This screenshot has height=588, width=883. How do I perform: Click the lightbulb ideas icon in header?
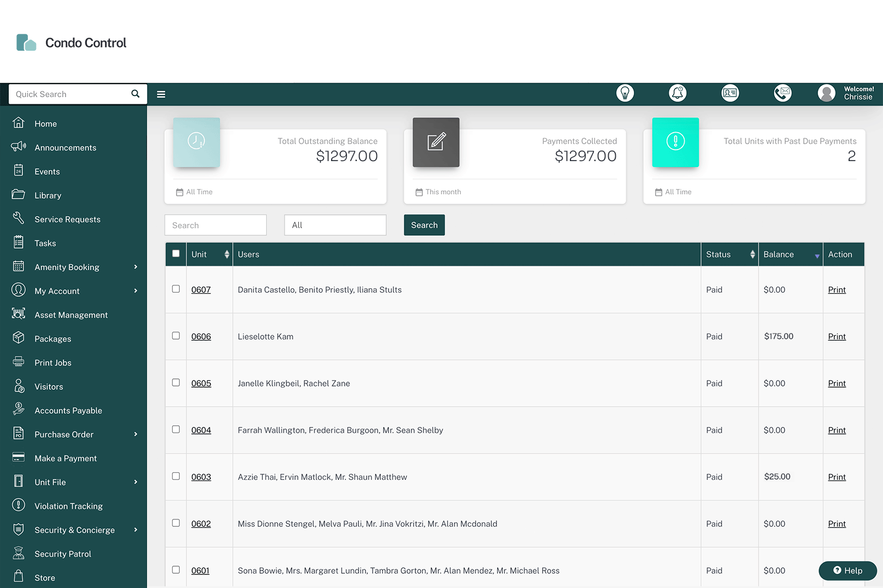coord(625,93)
